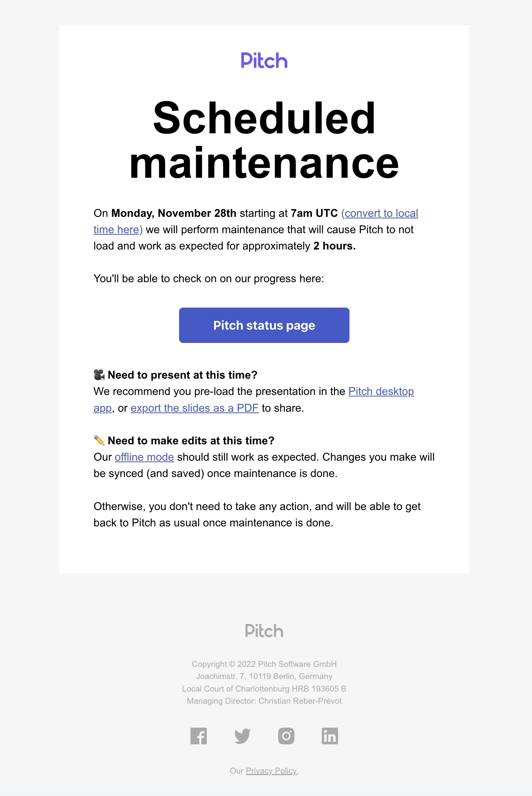This screenshot has width=532, height=796.
Task: Click the copyright line in the footer
Action: pyautogui.click(x=264, y=664)
